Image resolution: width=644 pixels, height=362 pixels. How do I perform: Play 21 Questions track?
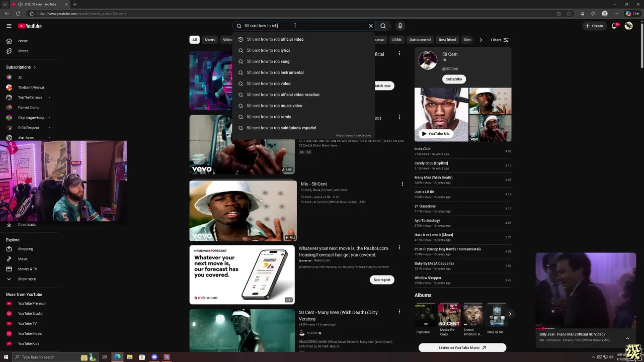pos(462,208)
